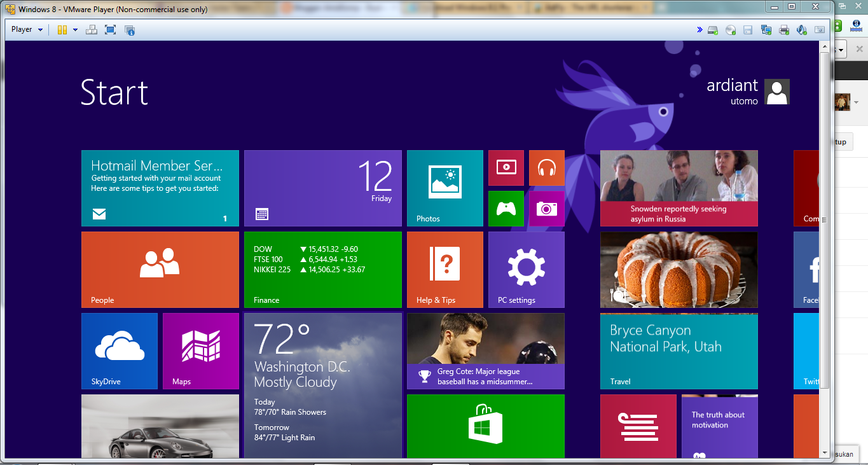
Task: Open the Snowden asylum news tile
Action: [679, 188]
